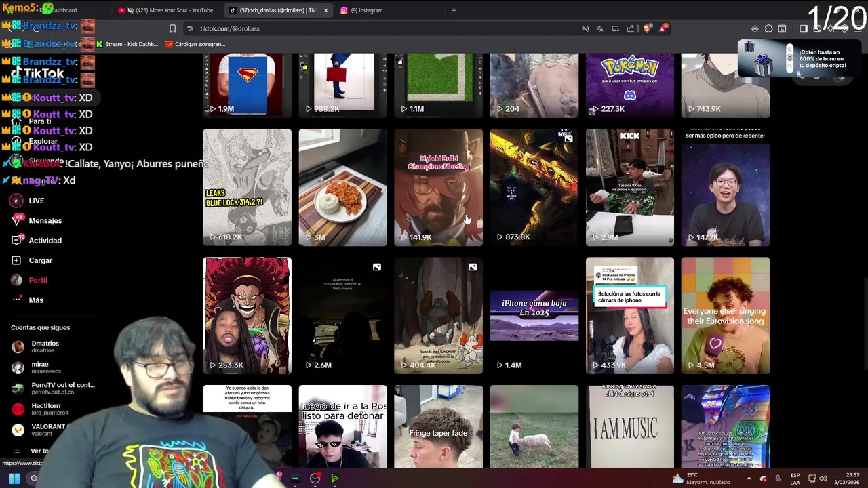868x488 pixels.
Task: Open the extensions puzzle icon
Action: (768, 28)
